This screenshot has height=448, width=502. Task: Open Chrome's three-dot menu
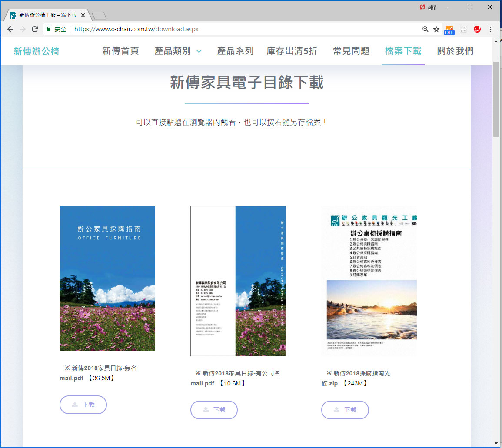coord(491,29)
